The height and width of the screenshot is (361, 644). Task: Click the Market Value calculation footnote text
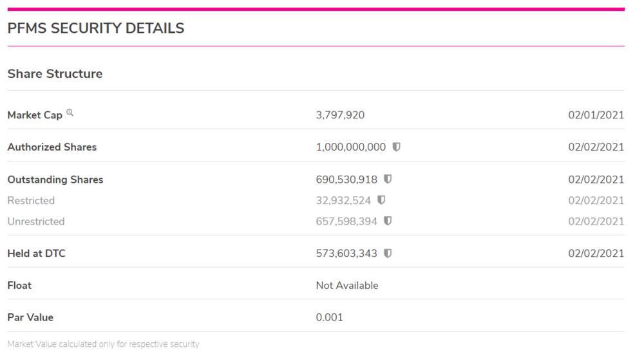103,344
